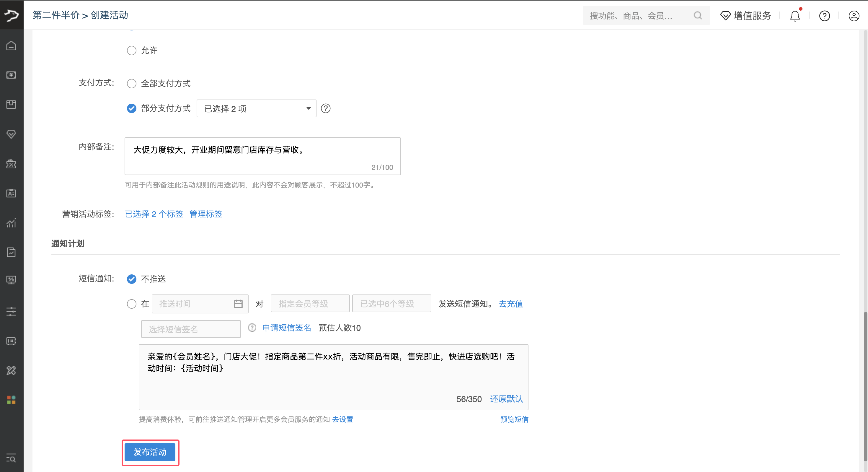Open the 指定会员等级 dropdown
Image resolution: width=868 pixels, height=472 pixels.
point(310,303)
